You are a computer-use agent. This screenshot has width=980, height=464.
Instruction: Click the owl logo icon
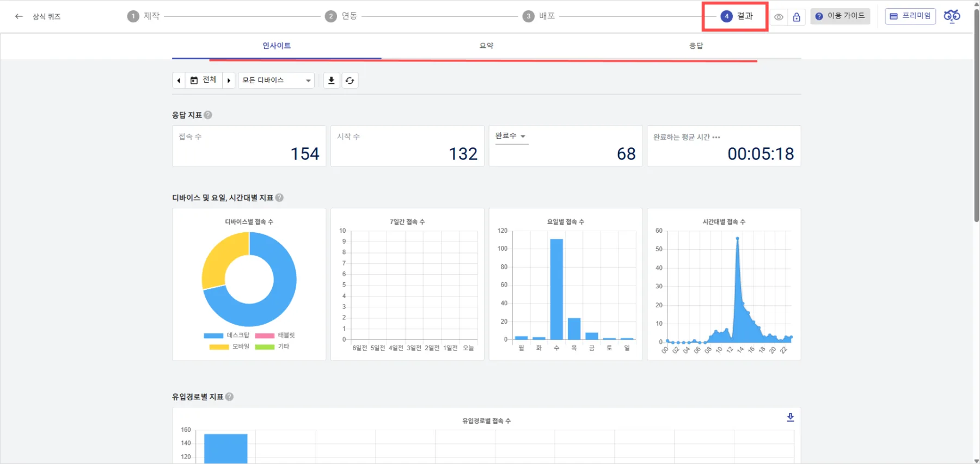click(x=952, y=16)
